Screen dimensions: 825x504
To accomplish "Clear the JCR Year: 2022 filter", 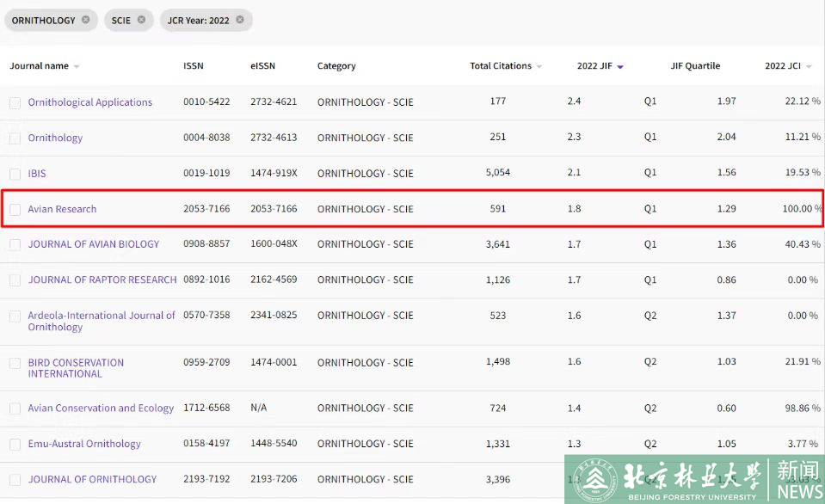I will (240, 20).
